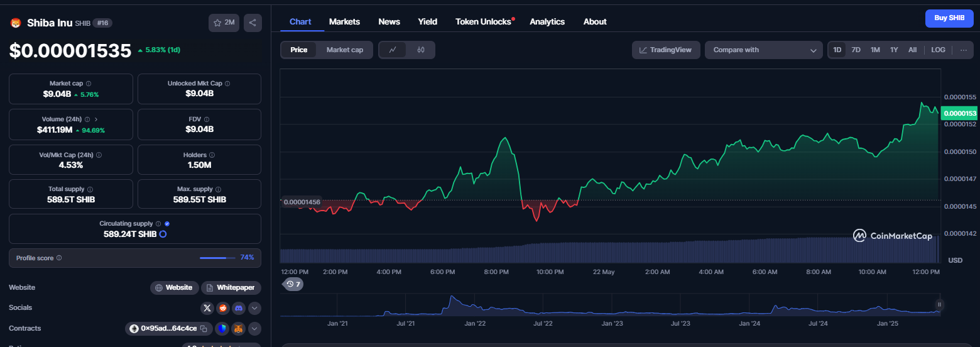Image resolution: width=980 pixels, height=347 pixels.
Task: Expand more Socials links chevron
Action: [254, 308]
